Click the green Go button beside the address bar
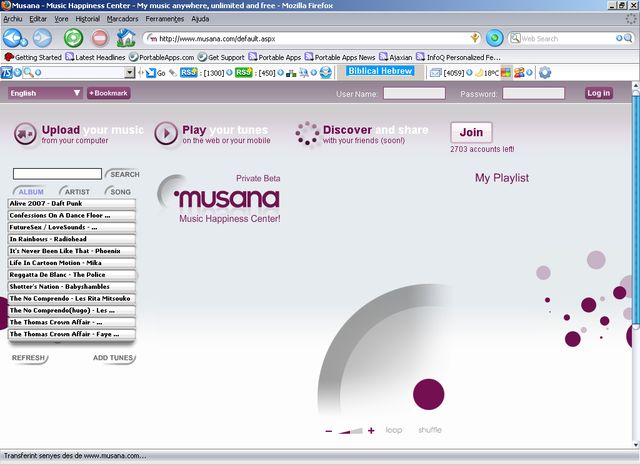This screenshot has height=465, width=640. point(494,38)
